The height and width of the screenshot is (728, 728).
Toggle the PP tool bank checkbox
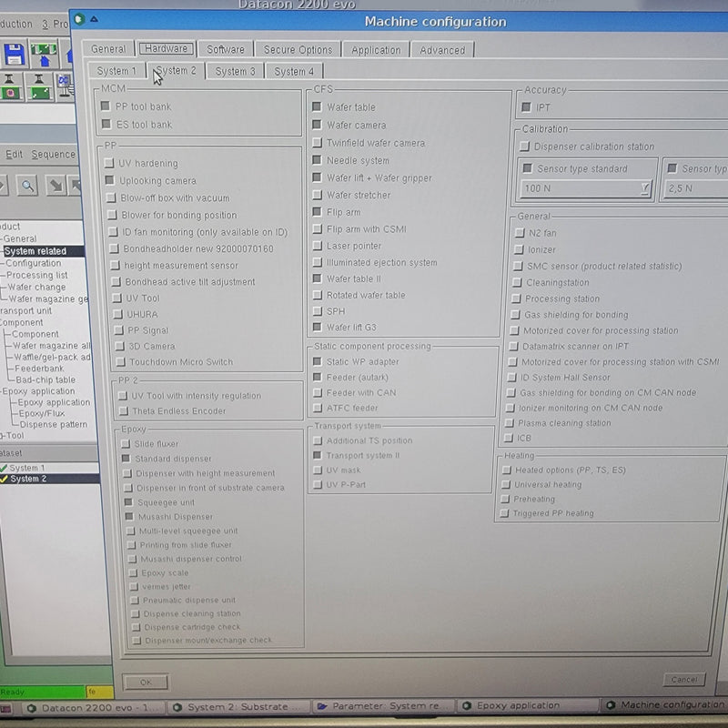pos(106,106)
